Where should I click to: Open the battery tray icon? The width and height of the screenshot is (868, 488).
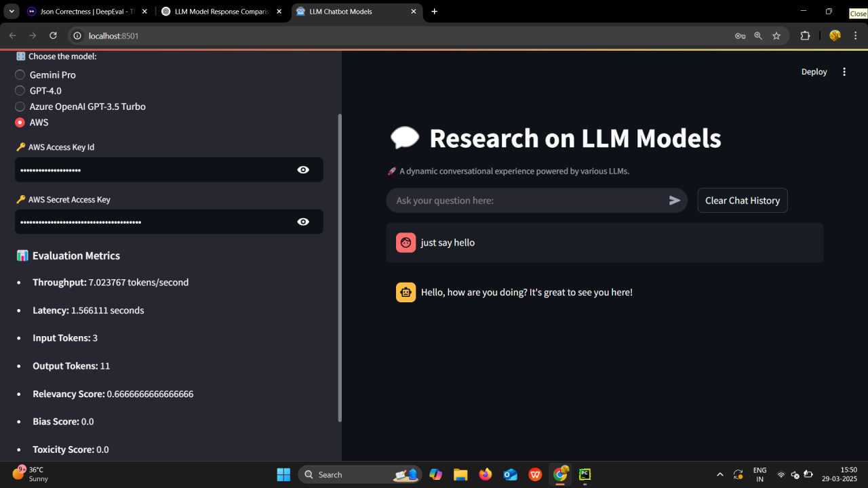pos(808,474)
